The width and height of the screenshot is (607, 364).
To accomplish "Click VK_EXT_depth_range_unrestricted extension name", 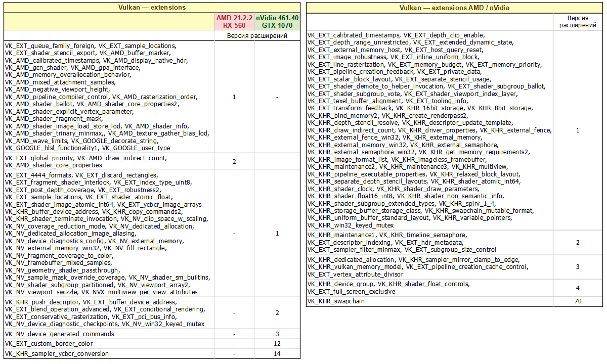I will (x=358, y=42).
